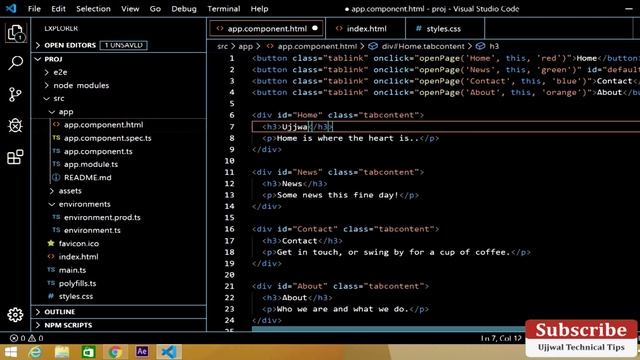Open app.component.ts file
Image resolution: width=640 pixels, height=360 pixels.
pyautogui.click(x=98, y=151)
